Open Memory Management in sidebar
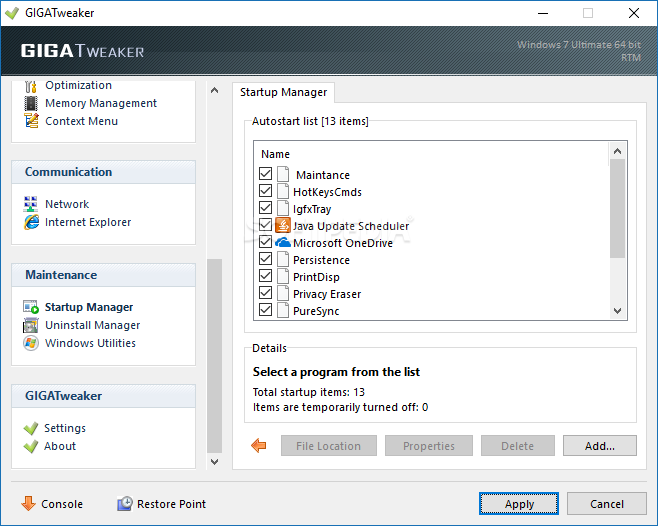The image size is (658, 526). [101, 103]
